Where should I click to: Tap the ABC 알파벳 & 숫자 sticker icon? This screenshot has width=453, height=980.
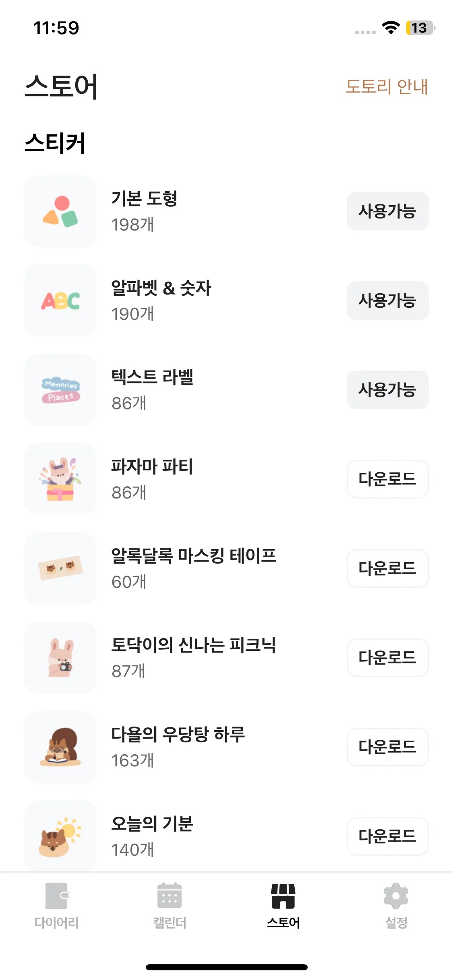point(60,301)
